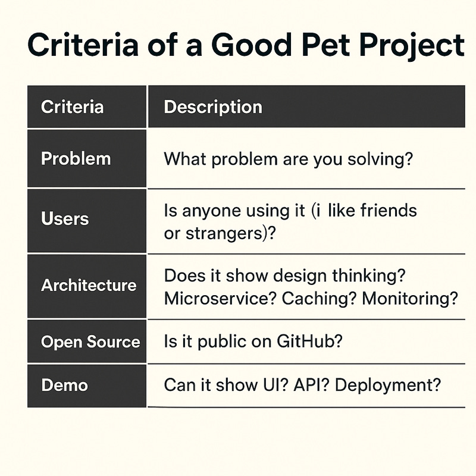Click the 'Problem' row label cell

point(87,158)
